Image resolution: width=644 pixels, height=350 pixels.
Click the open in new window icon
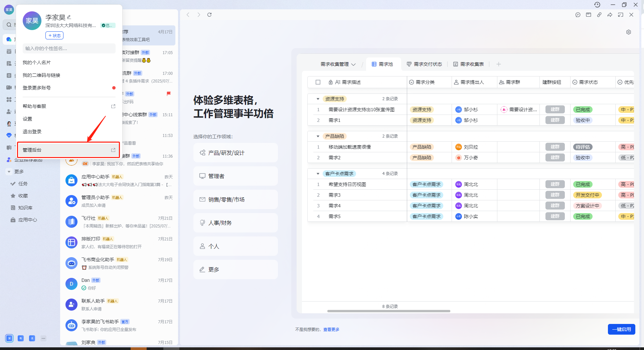tap(621, 15)
